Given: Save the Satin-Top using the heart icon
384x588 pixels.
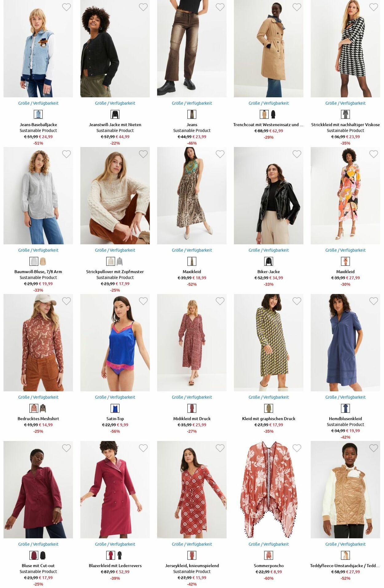Looking at the screenshot, I should pyautogui.click(x=143, y=301).
